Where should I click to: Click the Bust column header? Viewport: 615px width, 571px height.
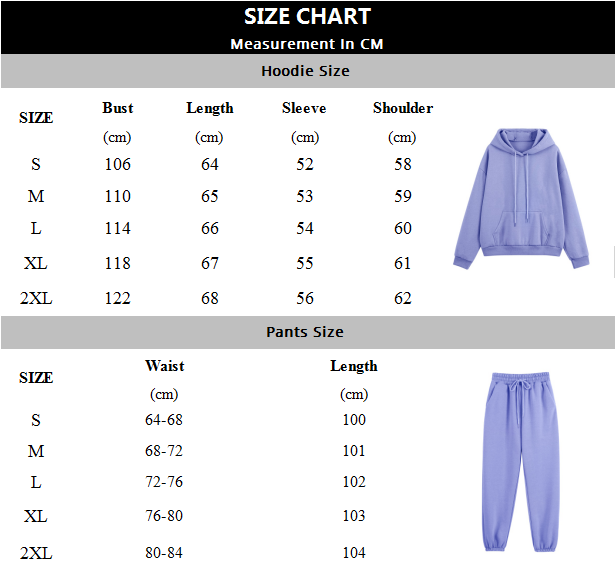[118, 108]
